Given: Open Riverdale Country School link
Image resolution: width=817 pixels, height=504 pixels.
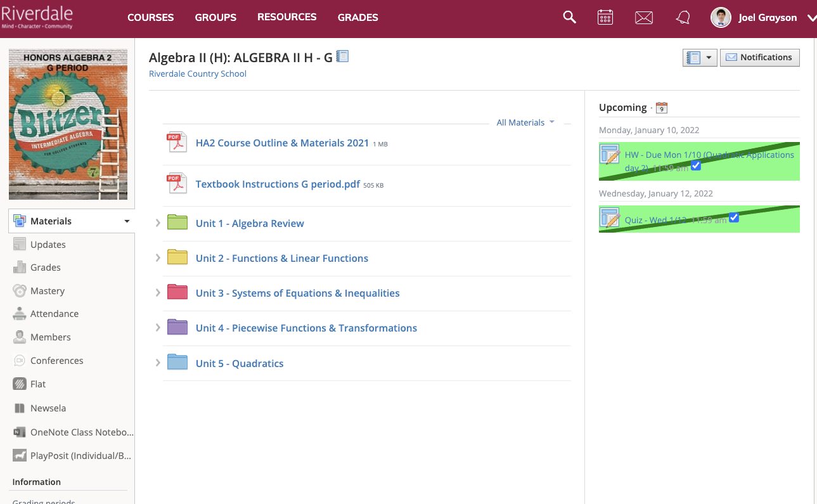Looking at the screenshot, I should tap(198, 74).
